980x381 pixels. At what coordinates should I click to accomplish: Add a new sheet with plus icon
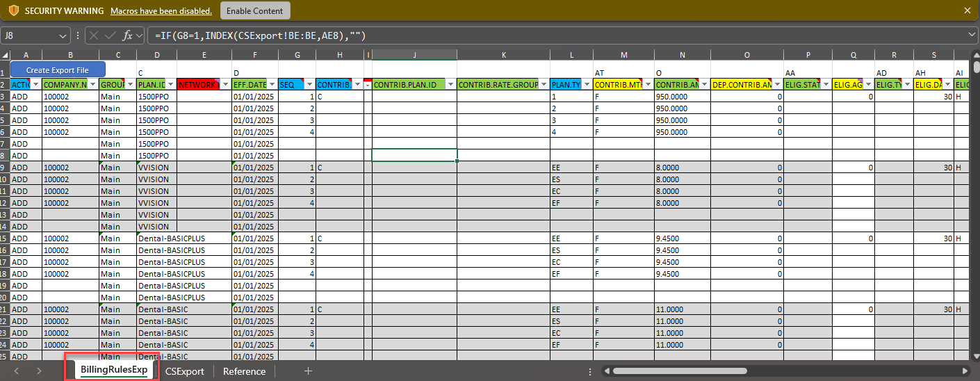[308, 371]
